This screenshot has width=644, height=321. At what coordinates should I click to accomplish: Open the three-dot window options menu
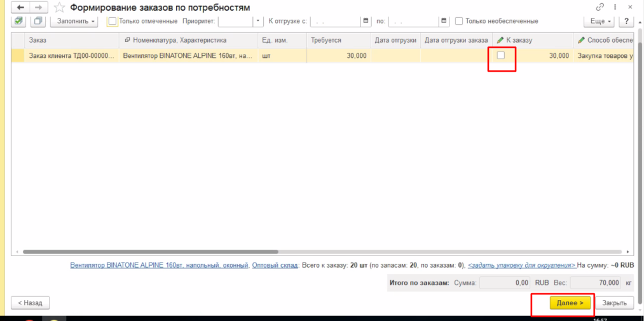click(614, 7)
